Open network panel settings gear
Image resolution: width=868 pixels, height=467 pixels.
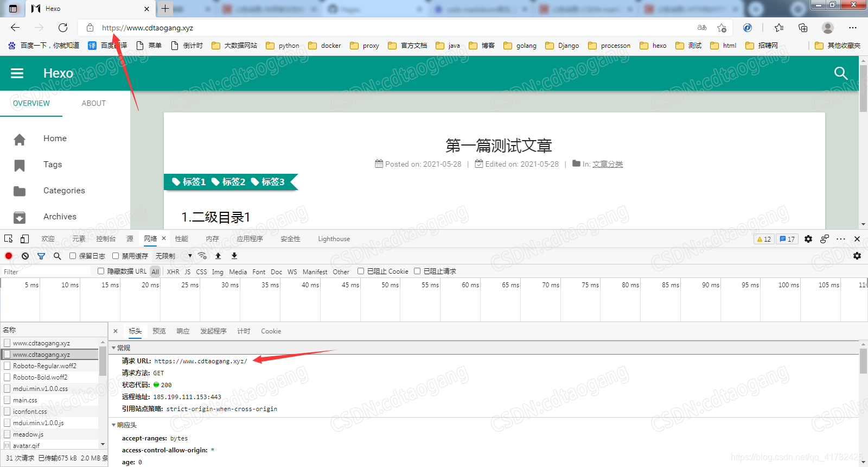coord(857,256)
